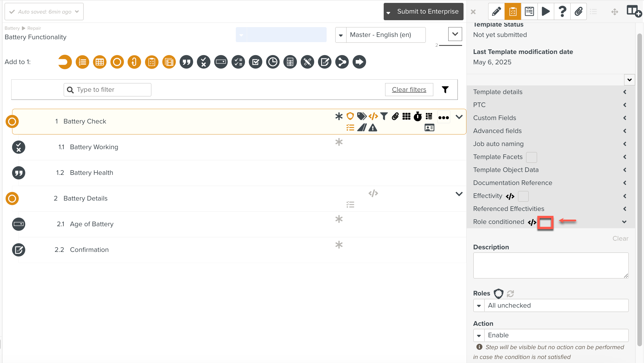Open the three-dots menu on Battery Check

443,117
